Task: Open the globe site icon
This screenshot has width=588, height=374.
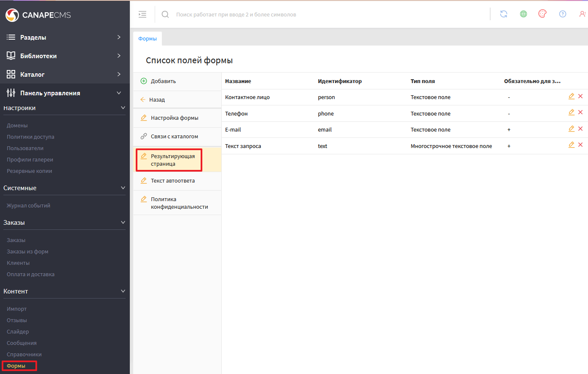Action: (524, 14)
